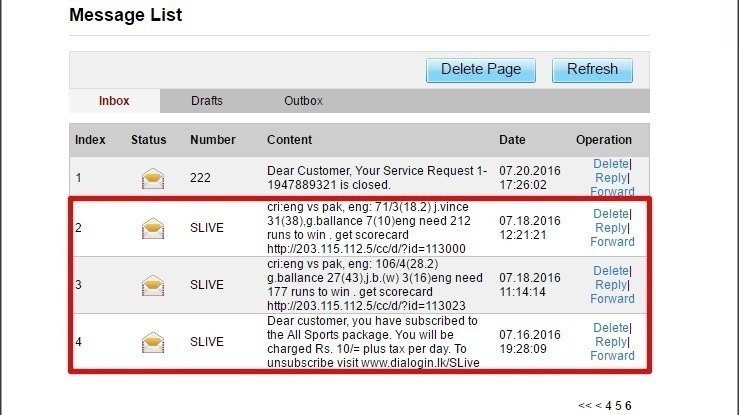
Task: Reply to message 4 from SLIVE
Action: [611, 342]
